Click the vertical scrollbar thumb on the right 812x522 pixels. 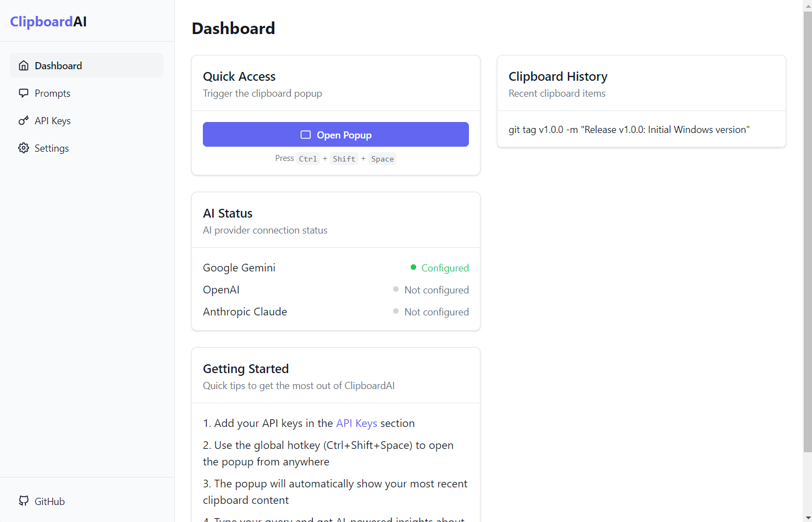click(807, 231)
